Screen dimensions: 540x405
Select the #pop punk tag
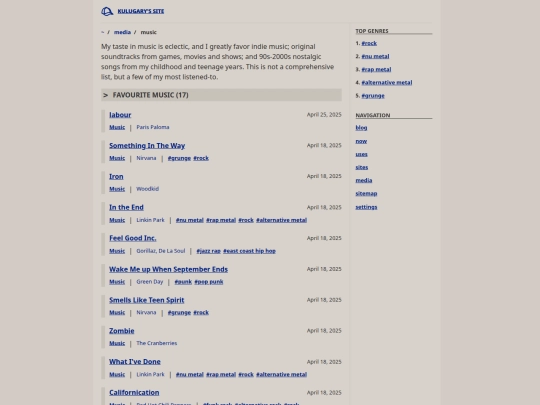click(x=209, y=282)
